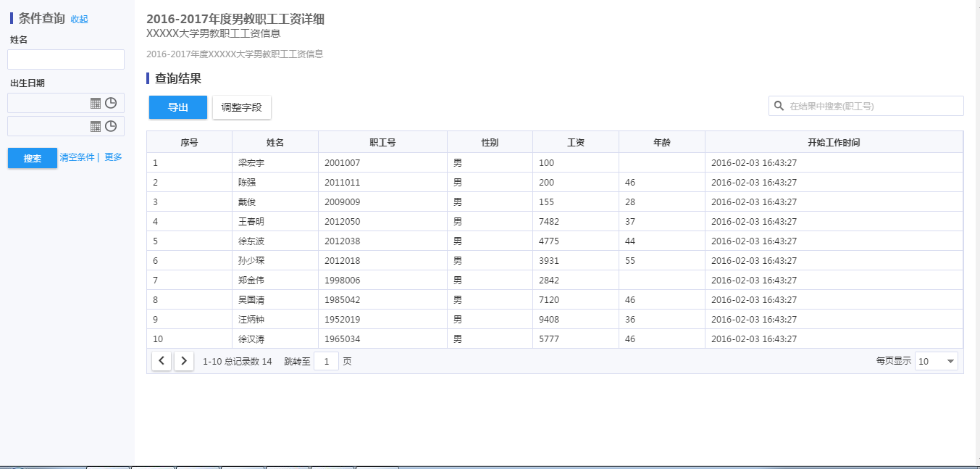Screen dimensions: 980x469
Task: Click the 导出 export button
Action: point(178,107)
